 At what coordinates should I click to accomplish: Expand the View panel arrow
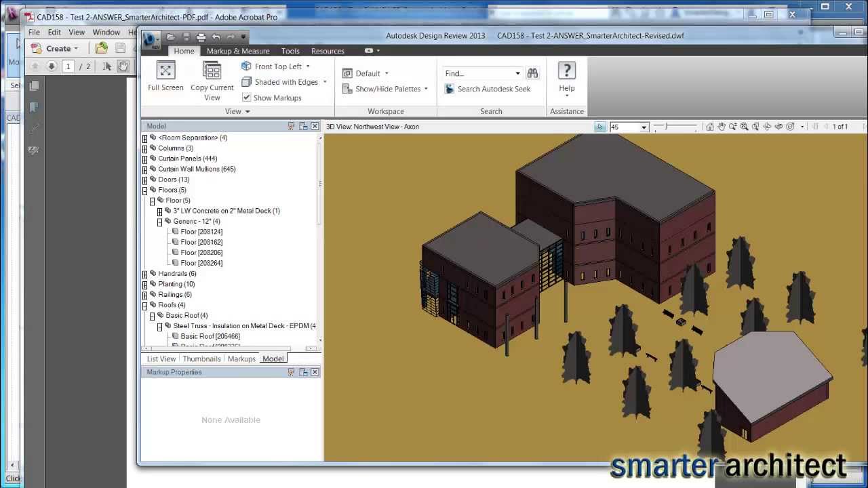tap(248, 112)
